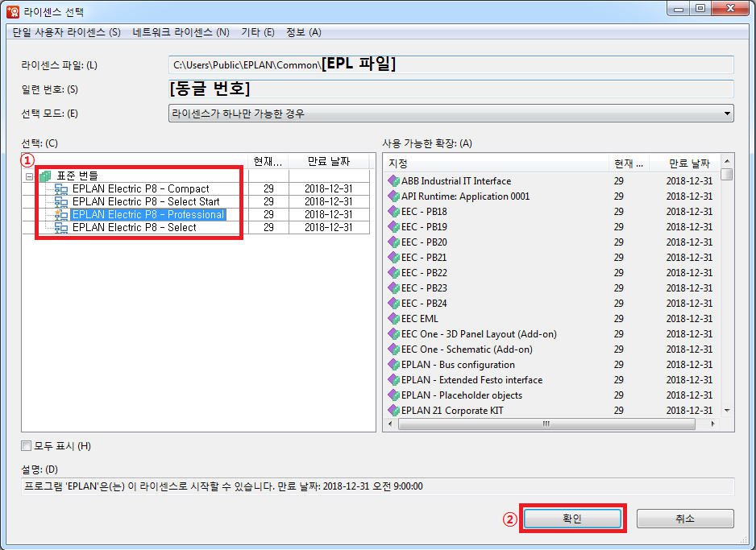The height and width of the screenshot is (550, 756).
Task: Click the API Runtime: Application 0001 icon
Action: pyautogui.click(x=393, y=196)
